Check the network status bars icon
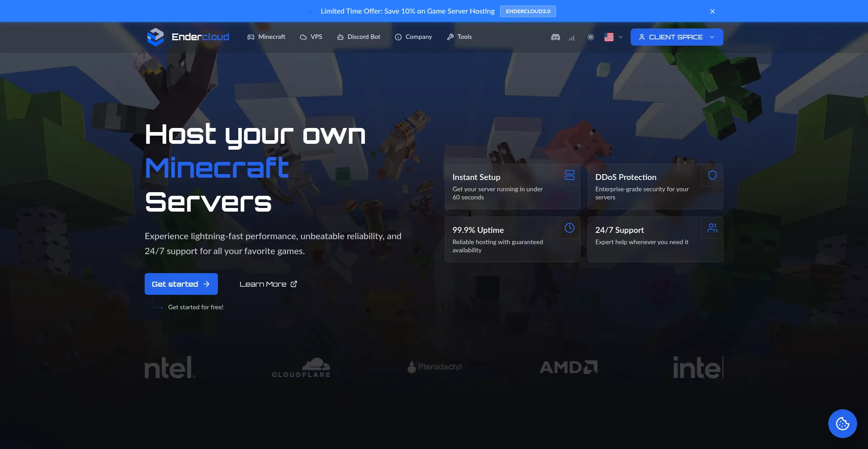This screenshot has height=449, width=868. point(571,38)
